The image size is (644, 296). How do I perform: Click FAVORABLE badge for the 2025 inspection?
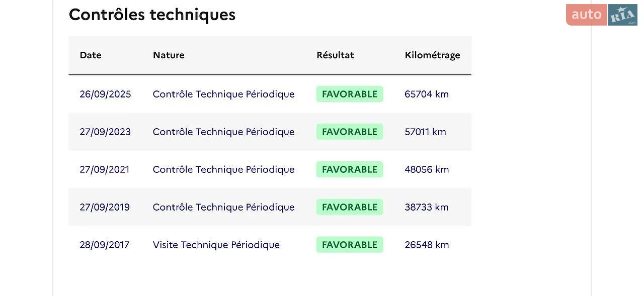pos(350,94)
